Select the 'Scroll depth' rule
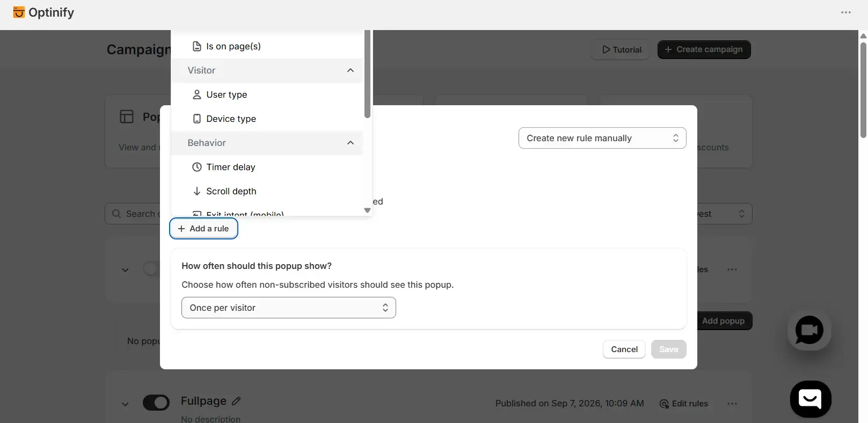Viewport: 868px width, 423px height. coord(267,191)
